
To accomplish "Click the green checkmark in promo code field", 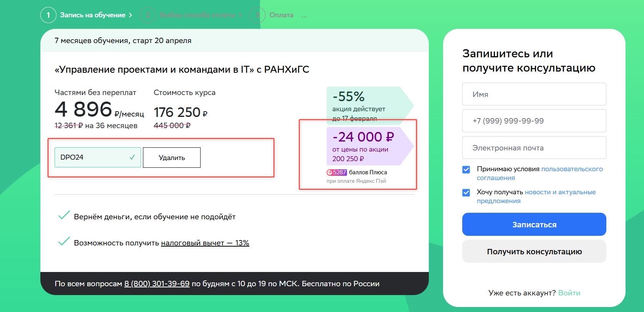I will [x=132, y=157].
